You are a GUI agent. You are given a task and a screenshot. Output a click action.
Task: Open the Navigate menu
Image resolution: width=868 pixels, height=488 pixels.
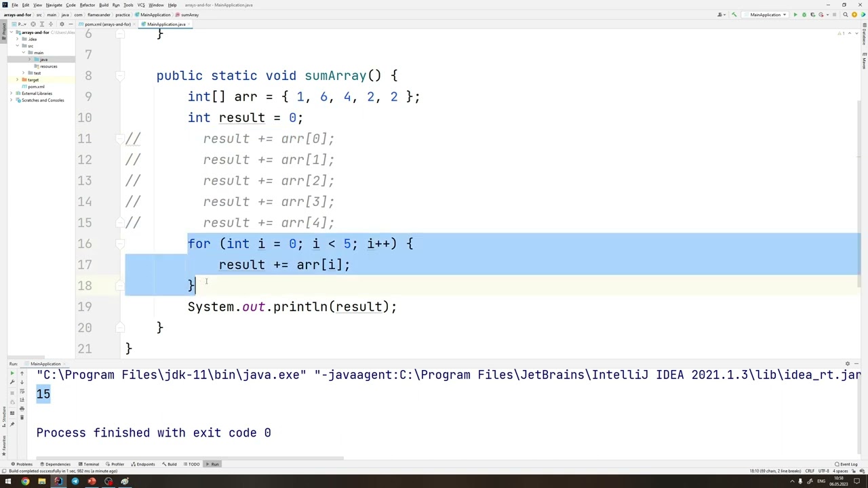coord(54,5)
